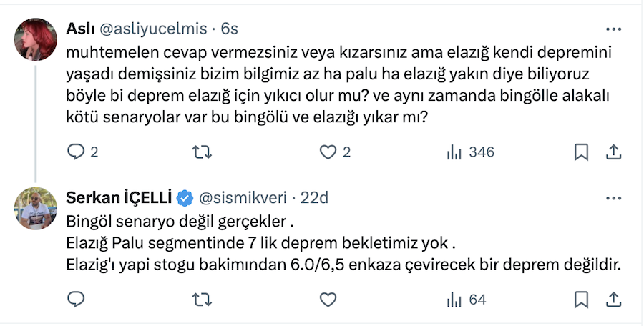644x326 pixels.
Task: Like Serkan İÇELLİ's tweet
Action: (328, 300)
